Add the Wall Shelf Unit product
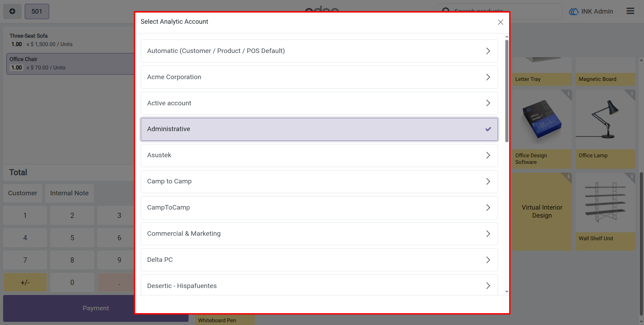 605,212
